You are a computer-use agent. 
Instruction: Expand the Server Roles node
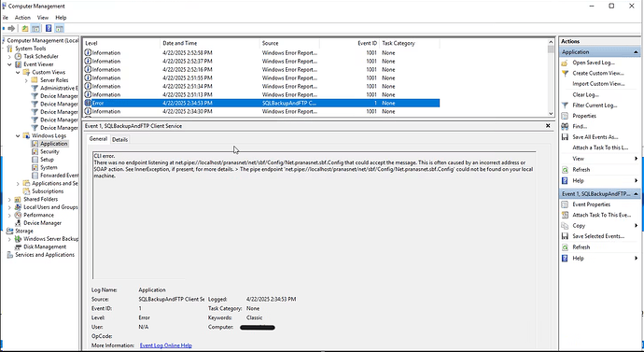[26, 80]
